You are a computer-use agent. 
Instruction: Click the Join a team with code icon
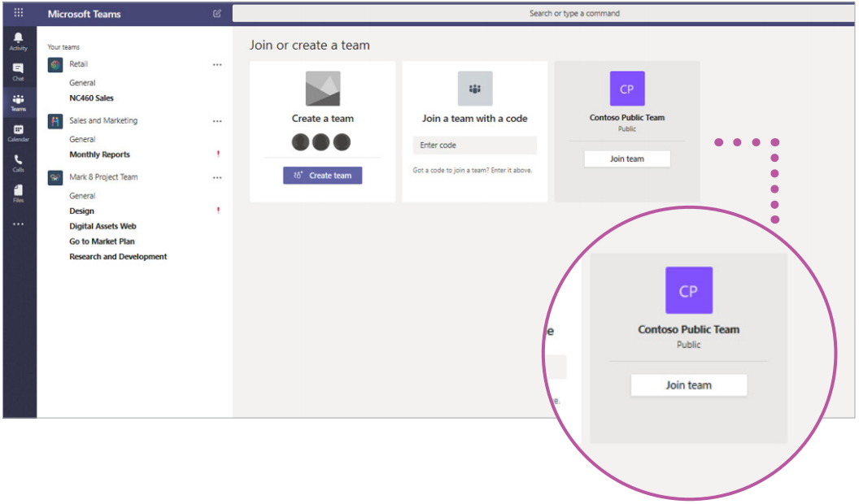(475, 88)
